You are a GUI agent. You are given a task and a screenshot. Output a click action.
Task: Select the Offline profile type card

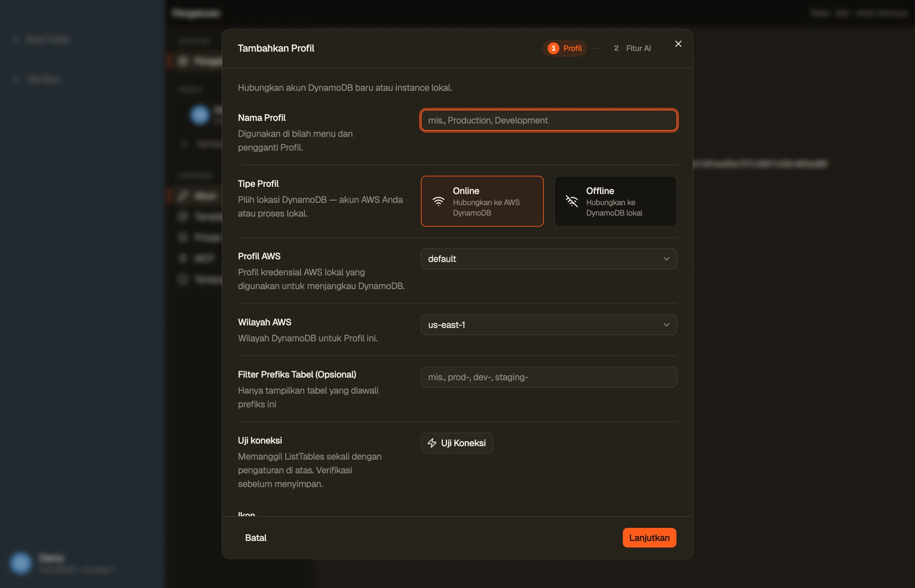(x=615, y=201)
